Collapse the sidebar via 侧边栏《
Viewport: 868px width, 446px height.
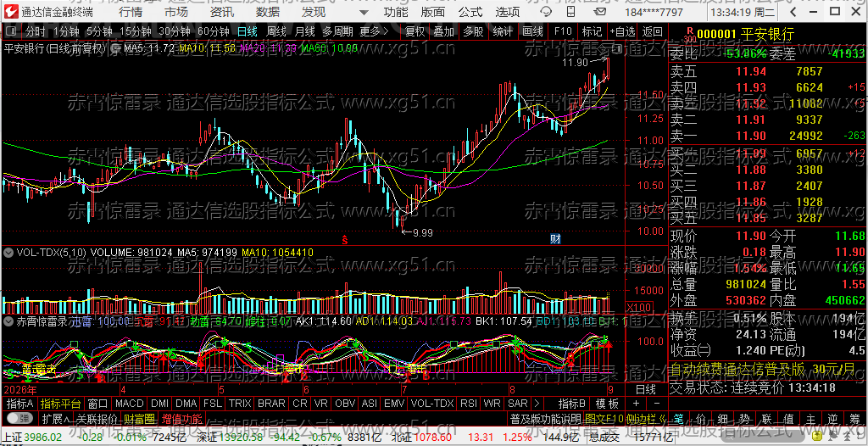645,418
